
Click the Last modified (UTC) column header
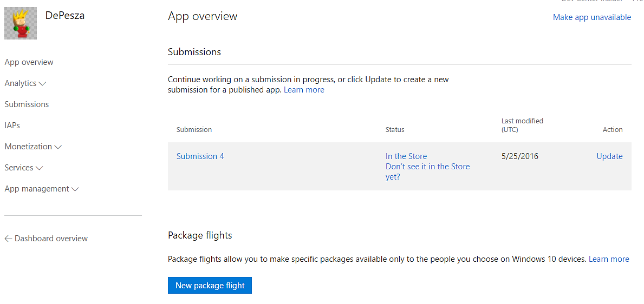pyautogui.click(x=523, y=125)
